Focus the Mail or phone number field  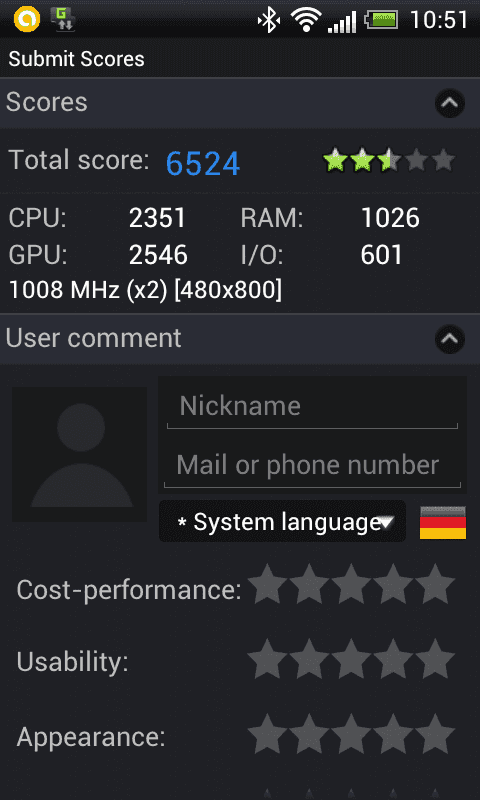click(312, 465)
